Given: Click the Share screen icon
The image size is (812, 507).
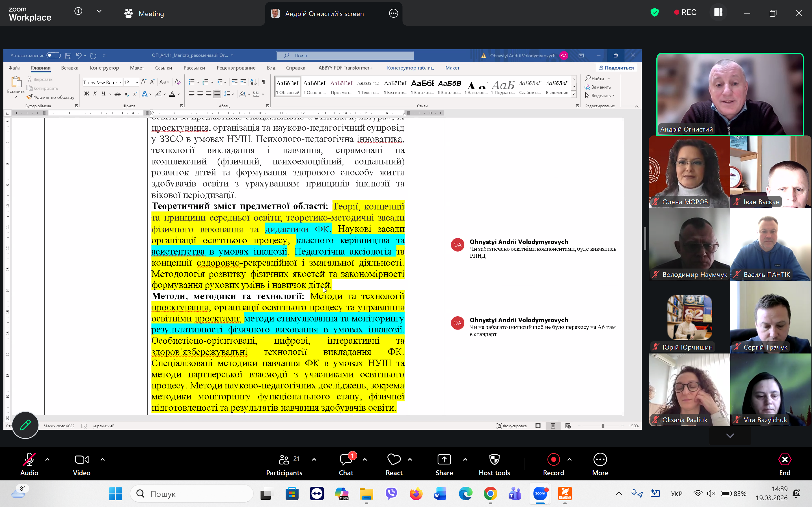Looking at the screenshot, I should point(444,460).
